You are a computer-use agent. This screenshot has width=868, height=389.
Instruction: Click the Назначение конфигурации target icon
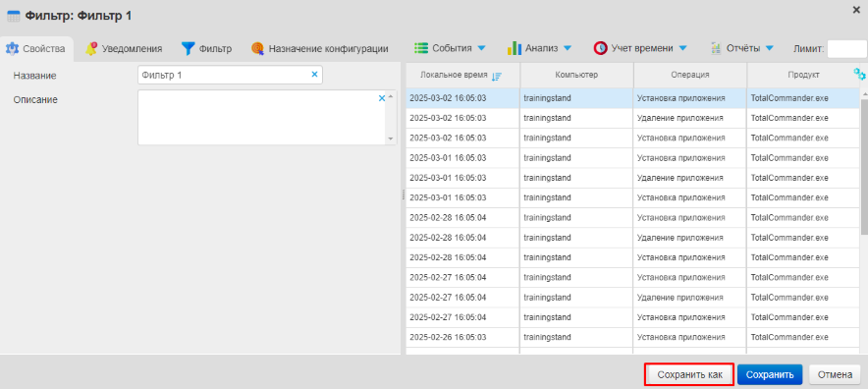pos(257,48)
